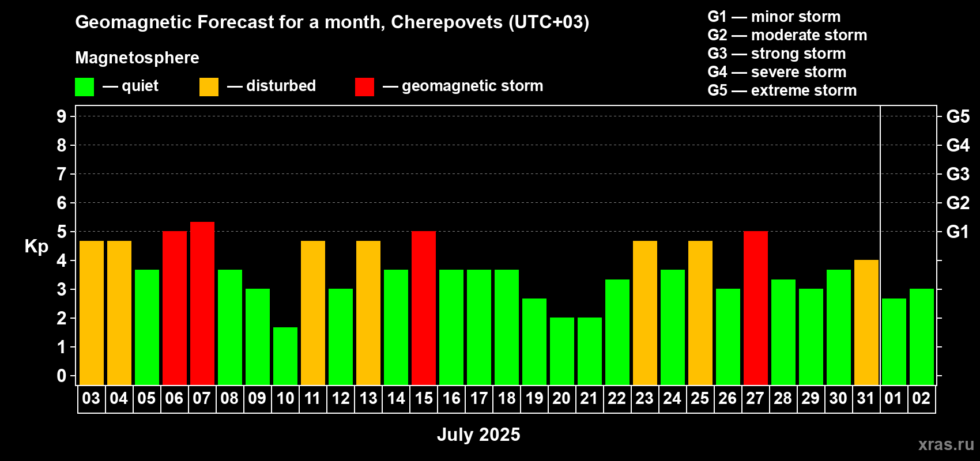Click the G1 label on right axis
This screenshot has height=461, width=980.
[x=958, y=232]
